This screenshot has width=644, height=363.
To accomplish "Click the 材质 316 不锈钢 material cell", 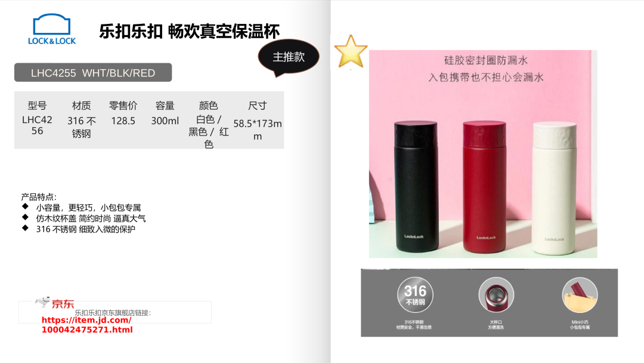I will 81,119.
